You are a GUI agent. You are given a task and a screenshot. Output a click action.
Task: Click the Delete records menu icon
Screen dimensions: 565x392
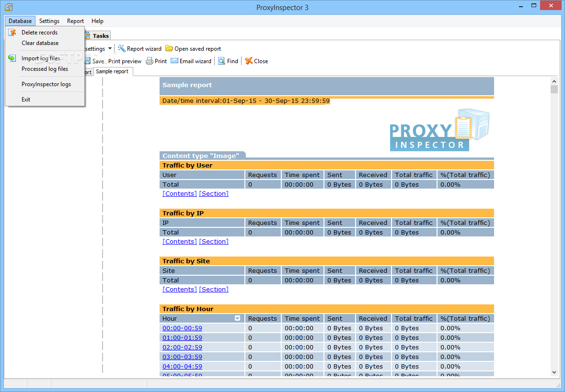coord(12,33)
